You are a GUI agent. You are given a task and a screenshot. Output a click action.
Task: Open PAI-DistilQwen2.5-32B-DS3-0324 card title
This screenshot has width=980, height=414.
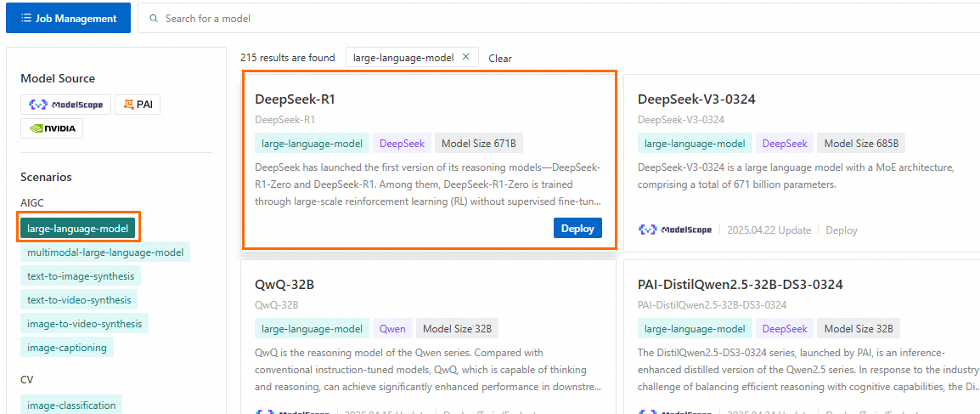(x=741, y=285)
